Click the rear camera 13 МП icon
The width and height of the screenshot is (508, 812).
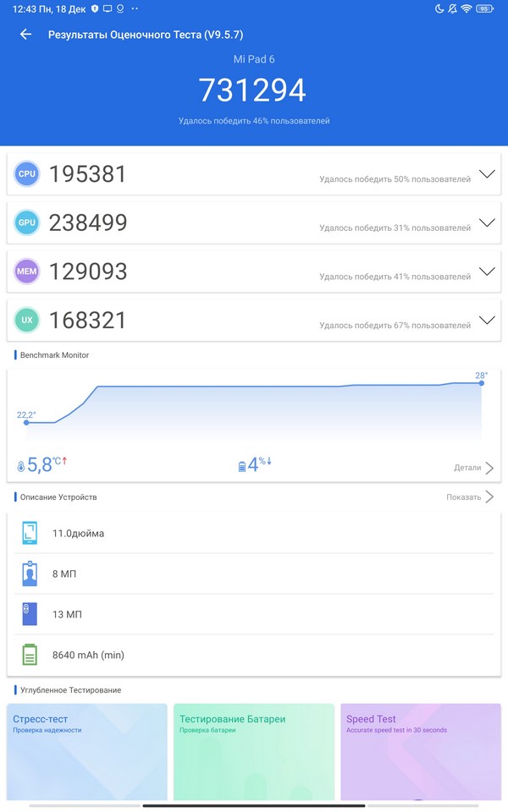click(x=30, y=614)
